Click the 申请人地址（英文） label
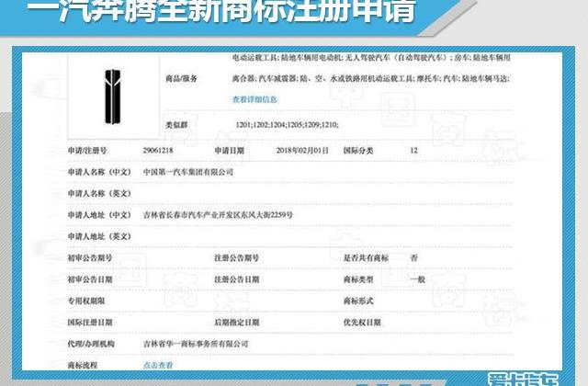Screen dimensions: 588x386 [x=99, y=236]
